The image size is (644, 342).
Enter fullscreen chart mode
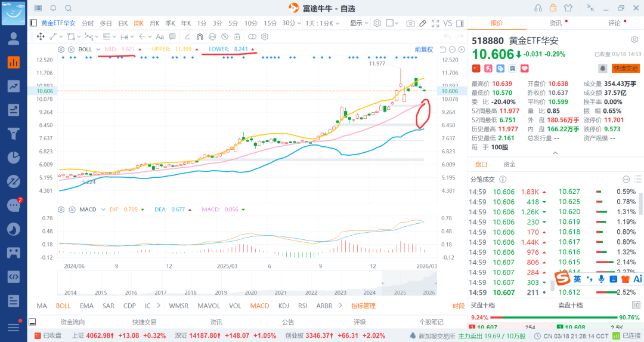pos(435,23)
